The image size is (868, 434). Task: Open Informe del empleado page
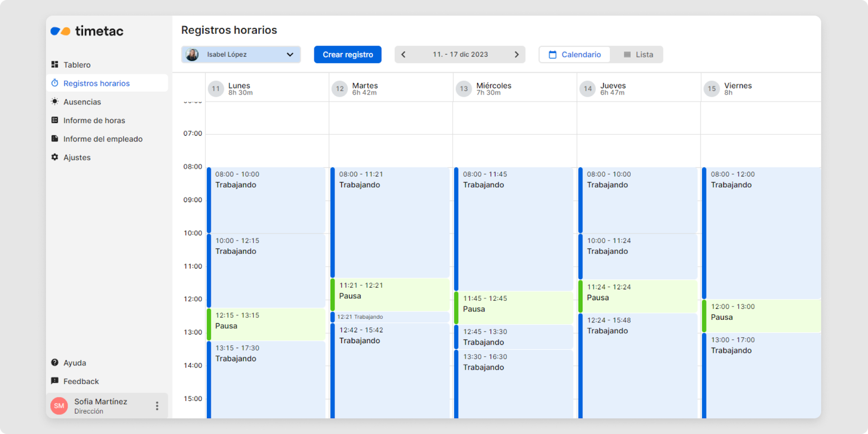pos(107,139)
